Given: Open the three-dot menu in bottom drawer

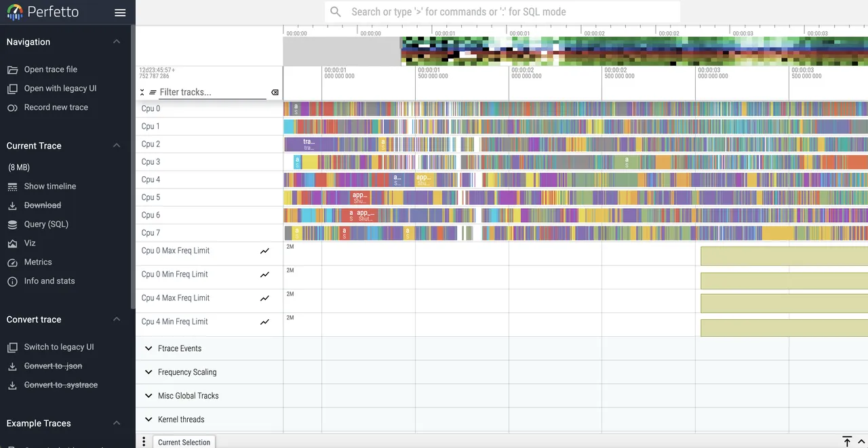Looking at the screenshot, I should [144, 442].
